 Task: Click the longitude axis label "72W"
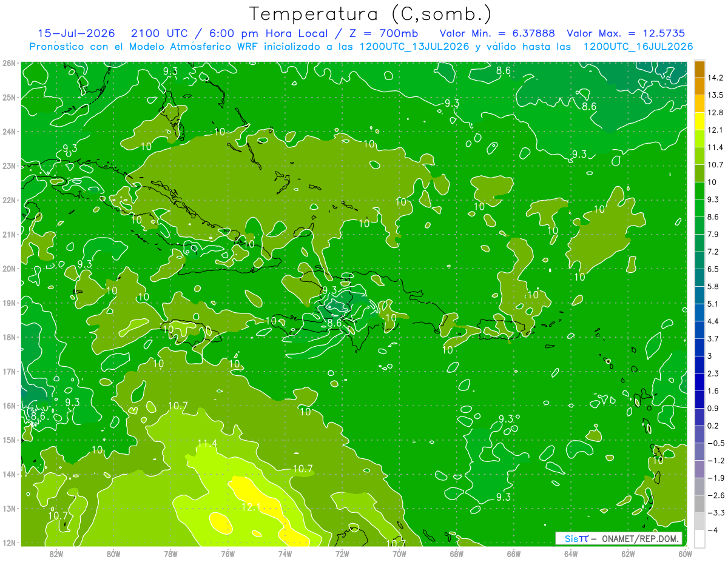(342, 554)
